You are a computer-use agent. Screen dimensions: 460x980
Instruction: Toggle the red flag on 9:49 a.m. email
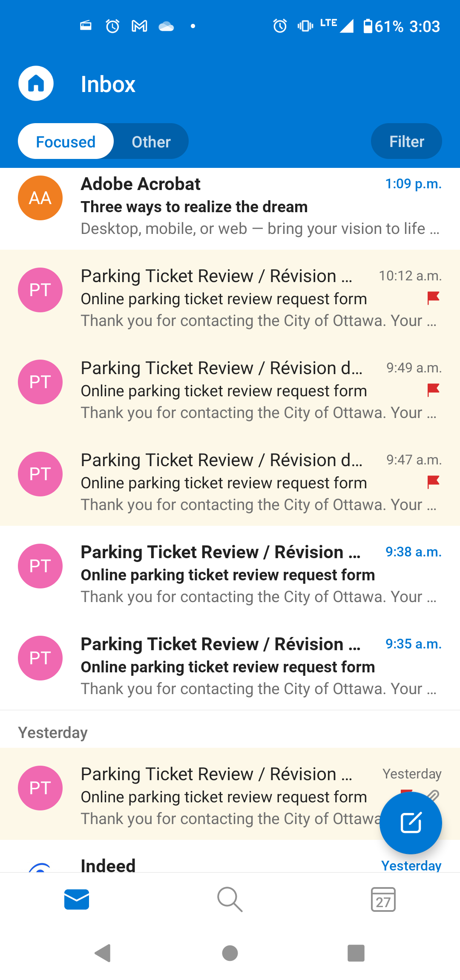coord(433,390)
